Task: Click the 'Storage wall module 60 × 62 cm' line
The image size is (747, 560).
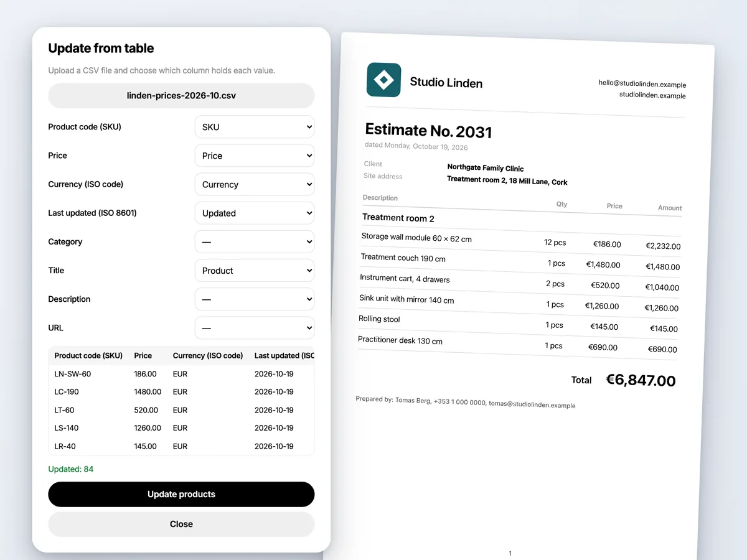Action: tap(416, 238)
